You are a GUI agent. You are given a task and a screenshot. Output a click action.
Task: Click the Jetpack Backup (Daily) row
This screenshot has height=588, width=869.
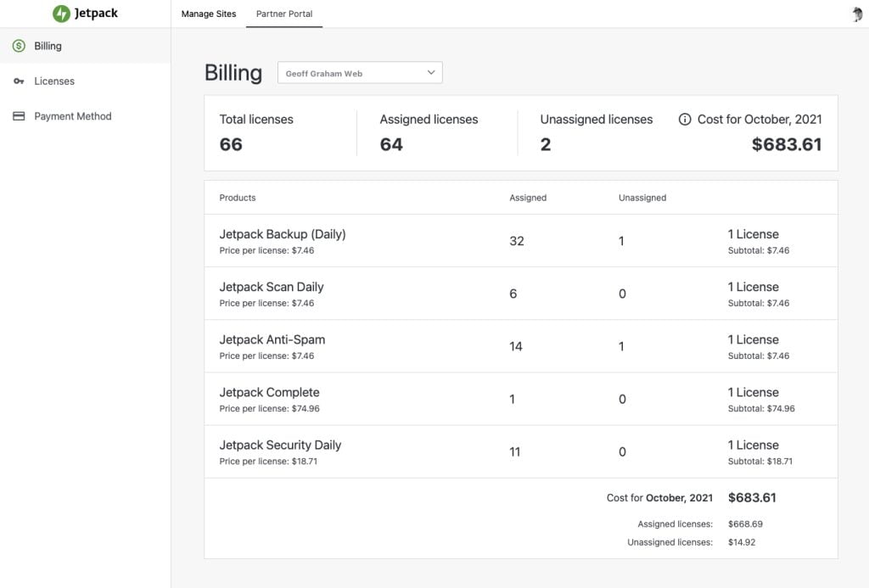[x=521, y=241]
